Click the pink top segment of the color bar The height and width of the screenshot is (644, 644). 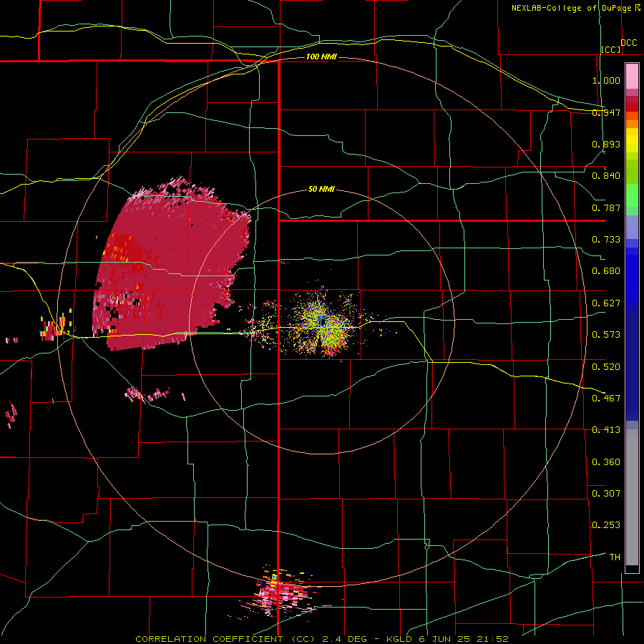tap(632, 76)
